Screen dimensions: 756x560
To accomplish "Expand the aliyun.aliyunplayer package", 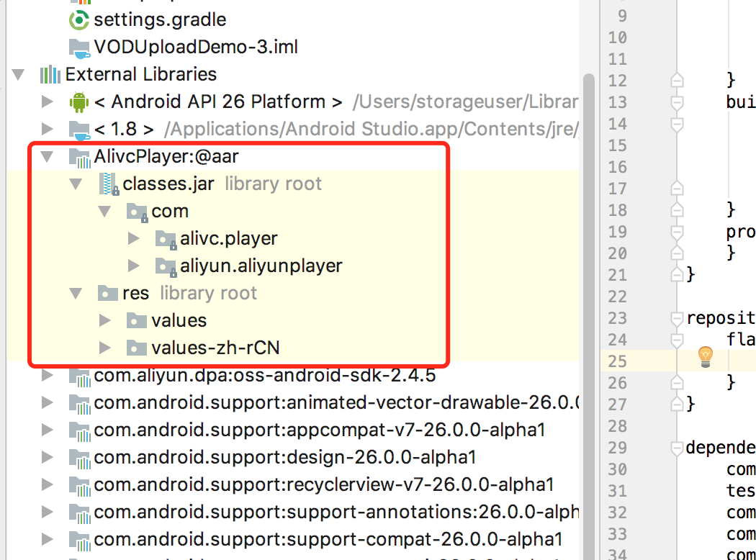I will [133, 266].
